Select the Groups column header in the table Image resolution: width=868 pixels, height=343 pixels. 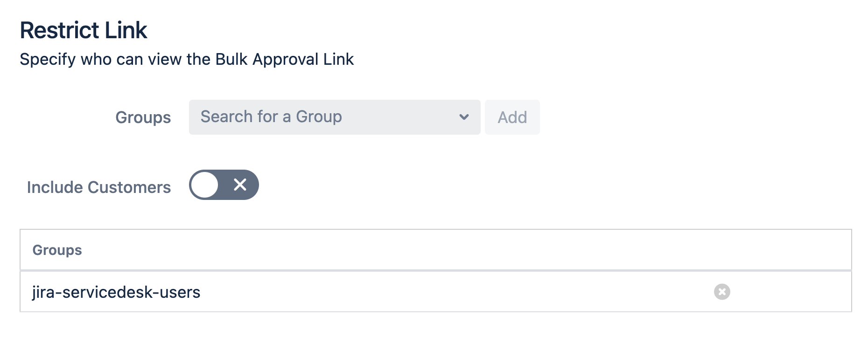coord(57,250)
